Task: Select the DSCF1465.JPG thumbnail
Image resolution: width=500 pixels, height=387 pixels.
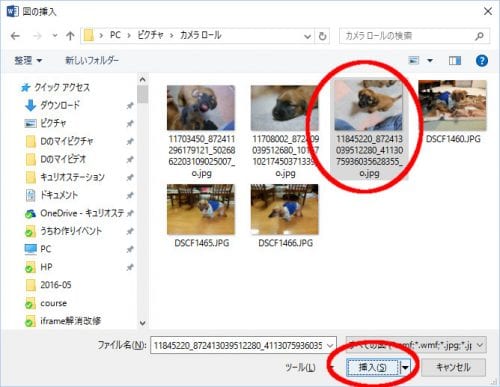Action: (x=201, y=209)
